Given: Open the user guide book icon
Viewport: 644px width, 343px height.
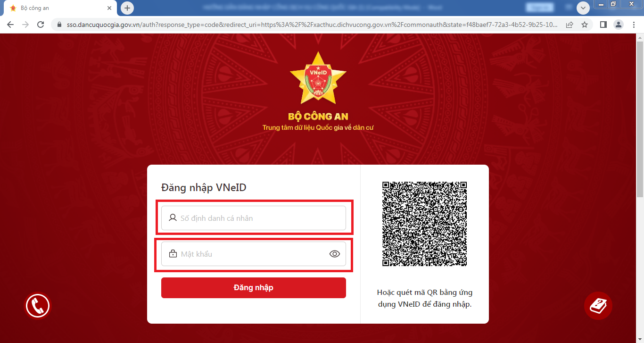Looking at the screenshot, I should click(598, 306).
